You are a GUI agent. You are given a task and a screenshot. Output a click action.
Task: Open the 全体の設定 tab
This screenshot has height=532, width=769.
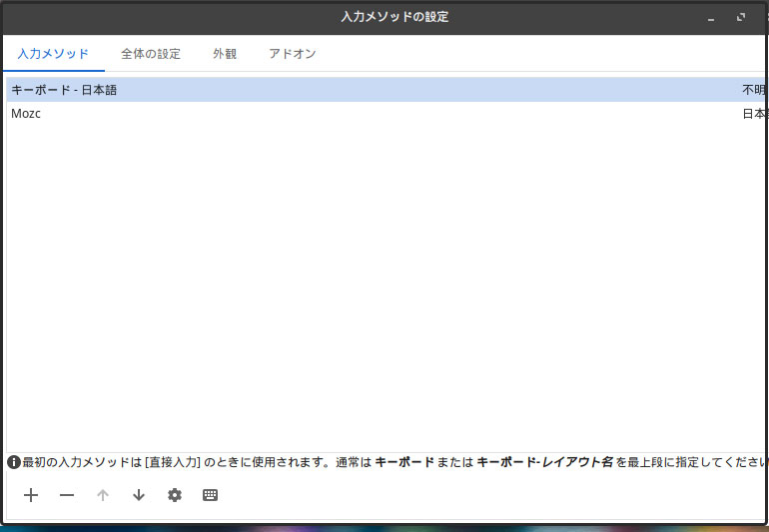click(x=151, y=54)
